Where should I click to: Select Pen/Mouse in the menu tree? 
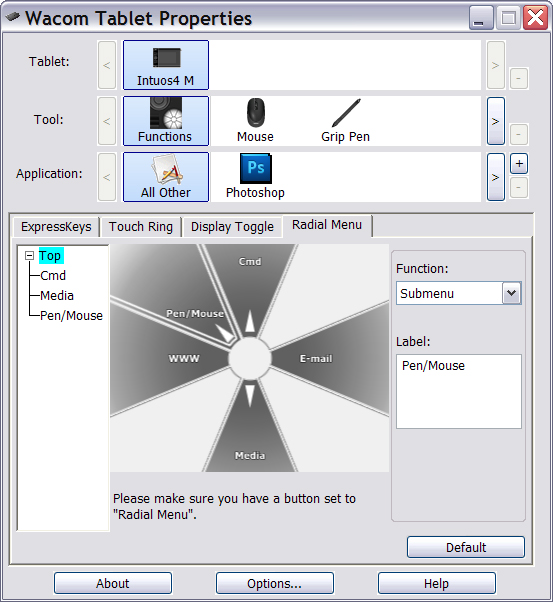coord(71,316)
